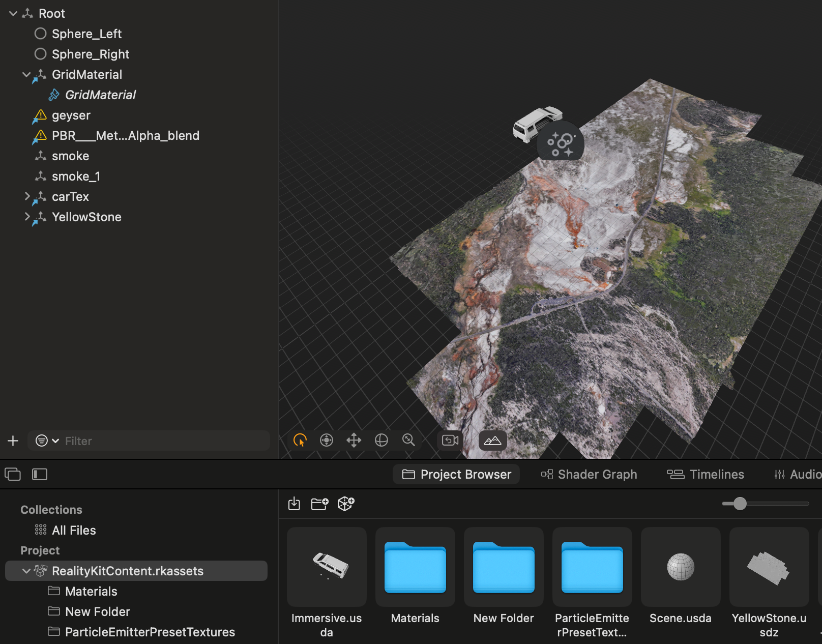The width and height of the screenshot is (822, 644).
Task: Click the zoom magnifier tool
Action: click(409, 440)
